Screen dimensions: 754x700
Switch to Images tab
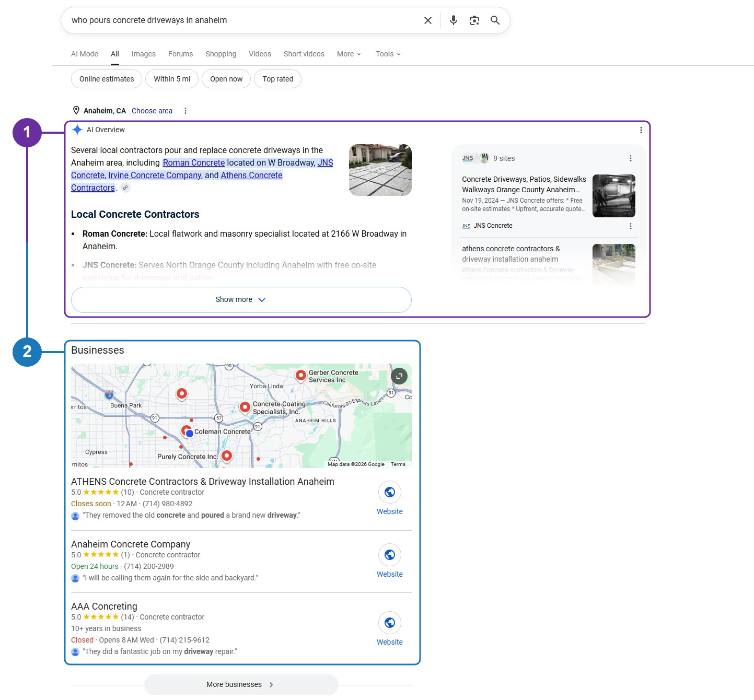coord(144,54)
